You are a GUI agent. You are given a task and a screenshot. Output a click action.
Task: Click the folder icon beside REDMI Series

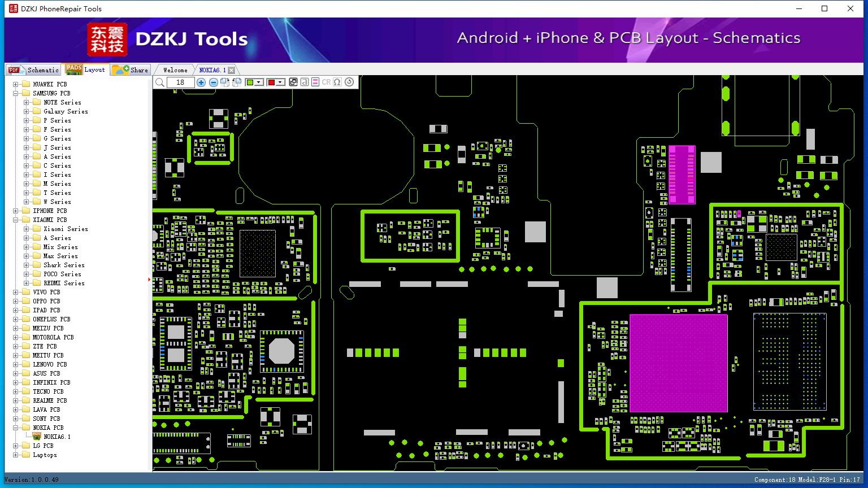pos(37,283)
